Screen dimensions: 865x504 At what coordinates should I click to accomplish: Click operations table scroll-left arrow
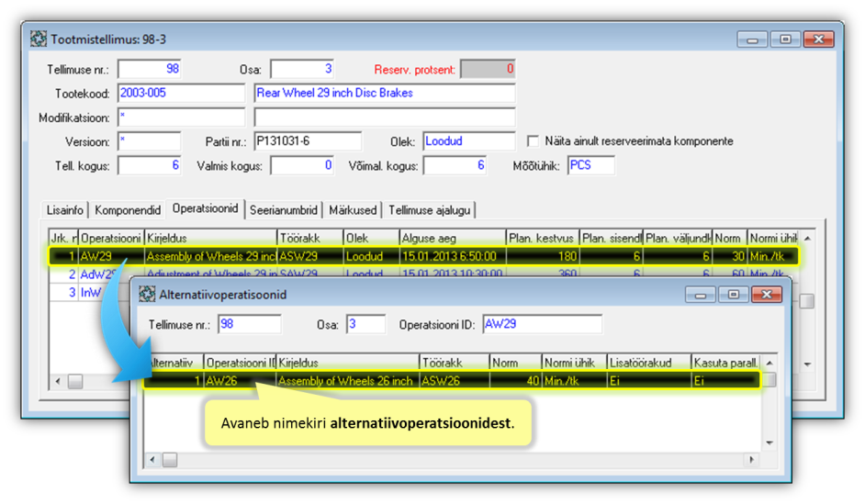click(58, 381)
